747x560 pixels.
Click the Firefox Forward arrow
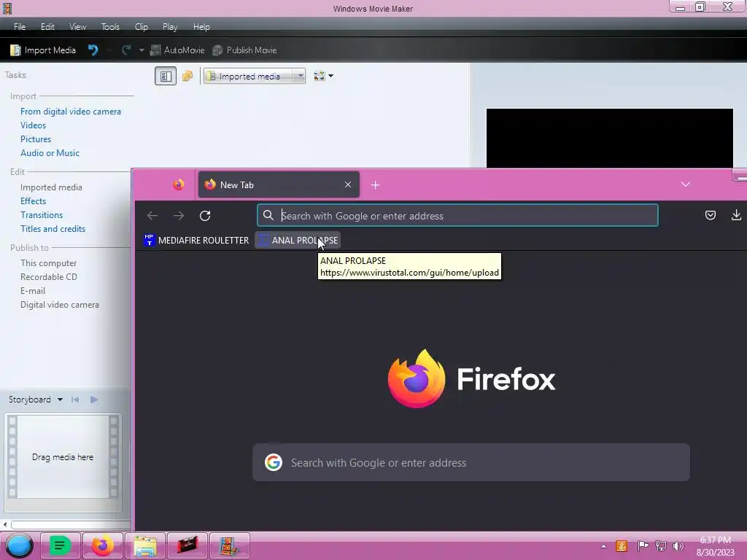(179, 216)
